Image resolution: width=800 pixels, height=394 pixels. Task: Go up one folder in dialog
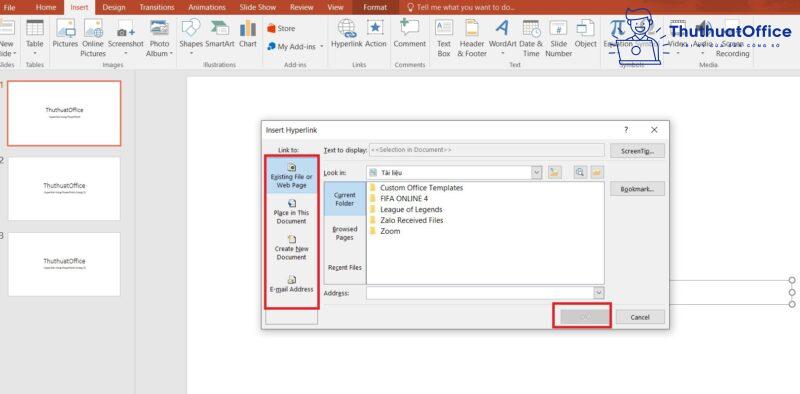(555, 173)
